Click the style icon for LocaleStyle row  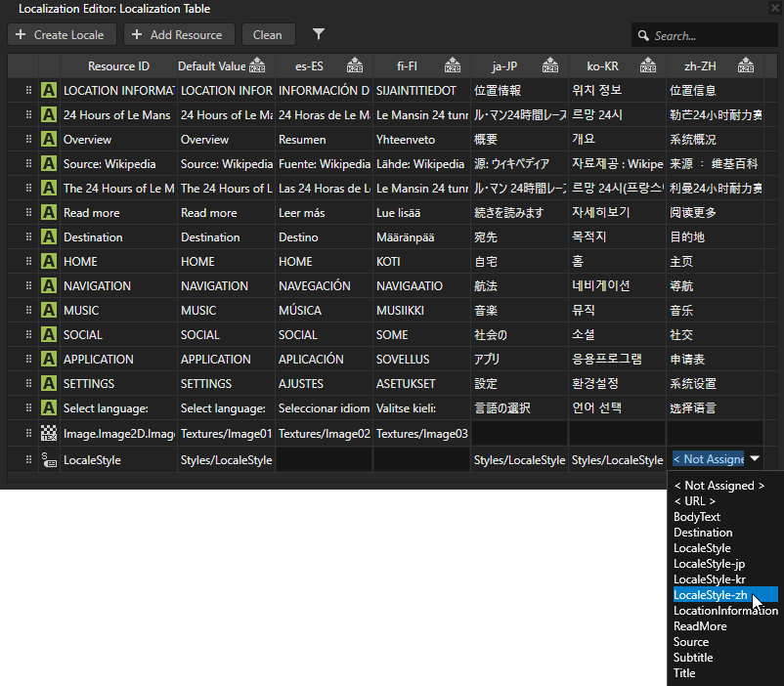pyautogui.click(x=49, y=459)
